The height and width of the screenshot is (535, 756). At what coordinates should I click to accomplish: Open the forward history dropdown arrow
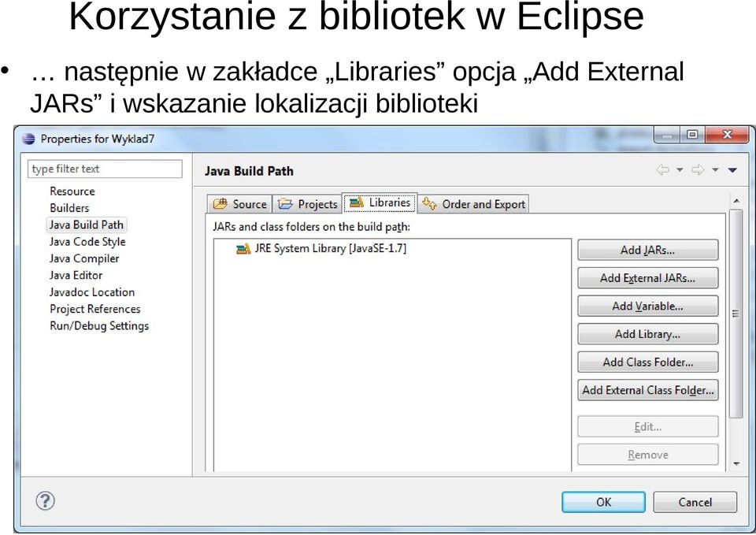[x=716, y=170]
